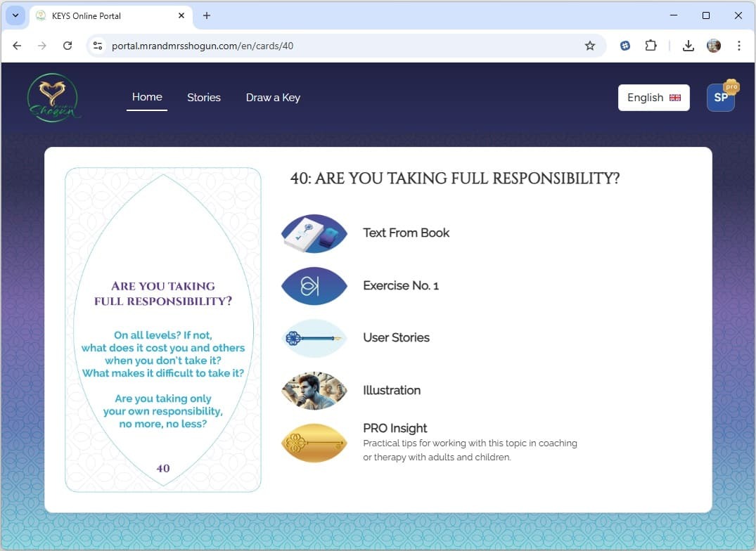The height and width of the screenshot is (551, 756).
Task: Go to the Home menu item
Action: (x=147, y=97)
